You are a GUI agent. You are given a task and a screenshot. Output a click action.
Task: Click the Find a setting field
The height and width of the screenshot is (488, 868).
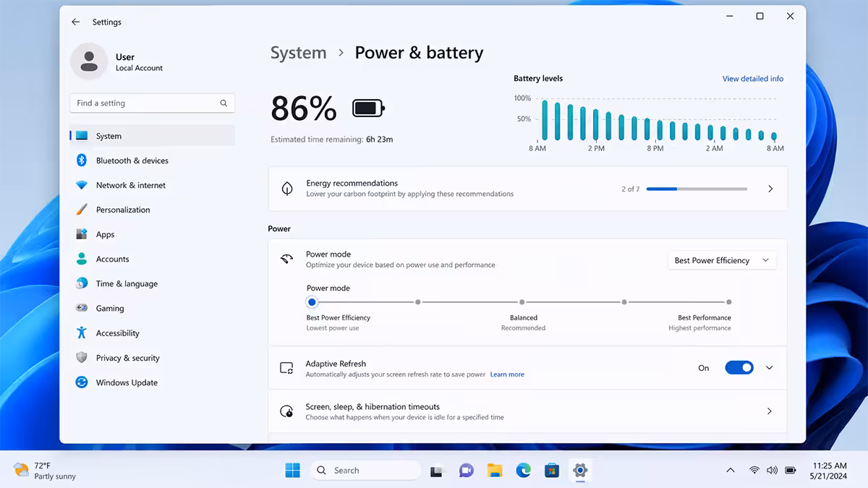coord(152,103)
